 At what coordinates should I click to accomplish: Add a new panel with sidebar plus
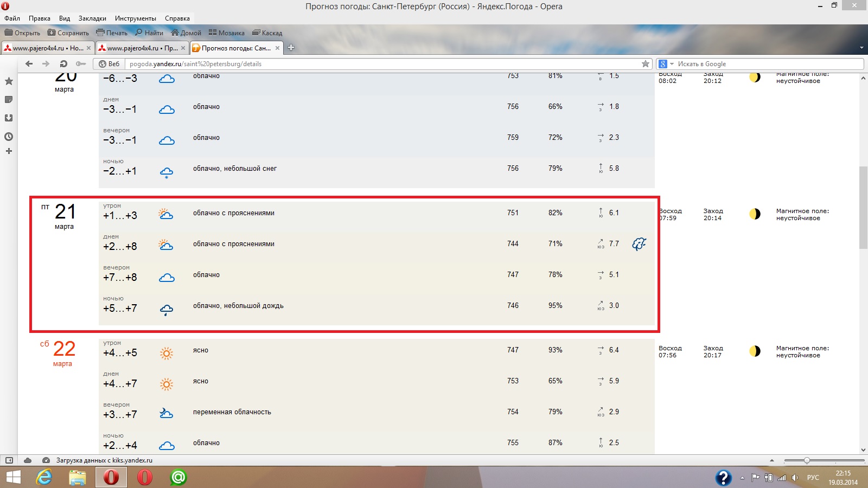(x=9, y=151)
